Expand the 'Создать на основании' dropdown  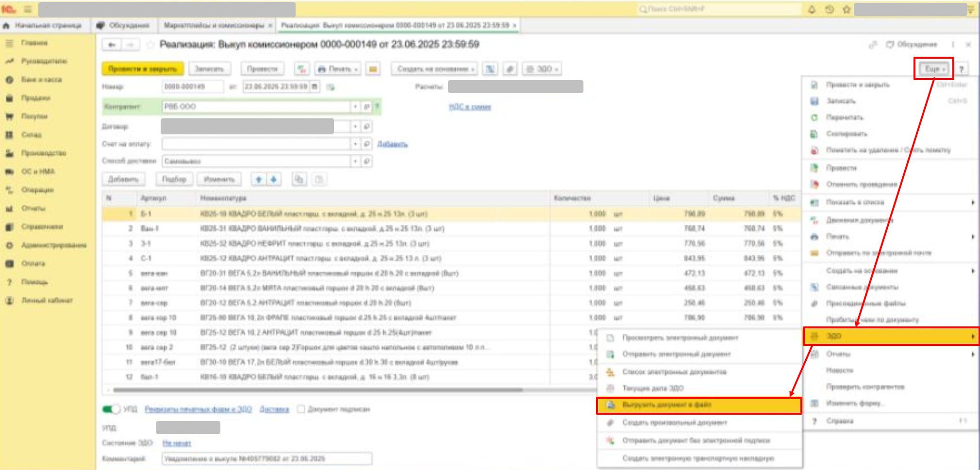pos(434,69)
